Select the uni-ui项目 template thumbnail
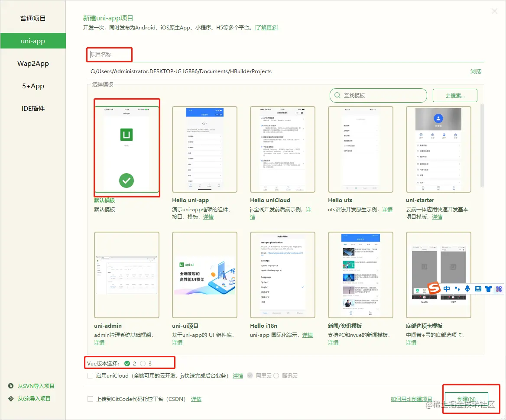The image size is (506, 420). [x=204, y=275]
